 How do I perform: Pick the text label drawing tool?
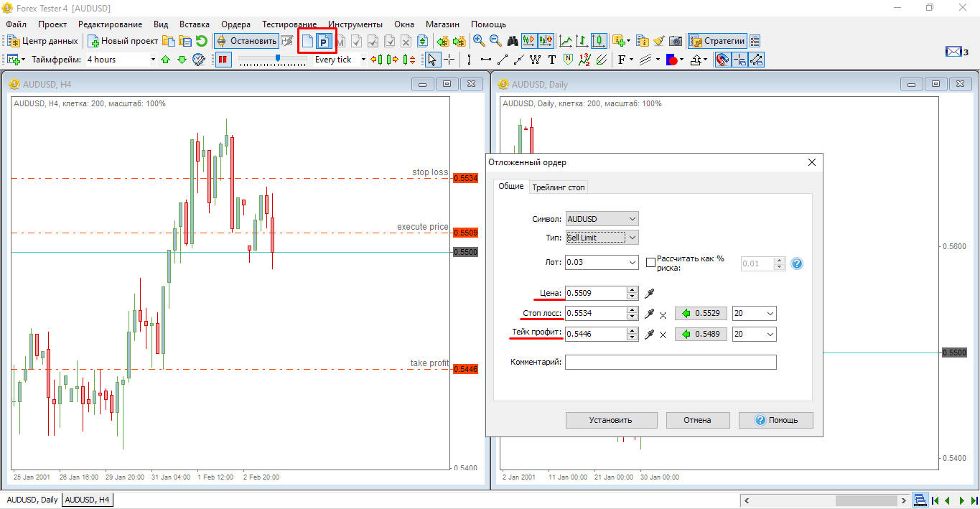[x=552, y=60]
